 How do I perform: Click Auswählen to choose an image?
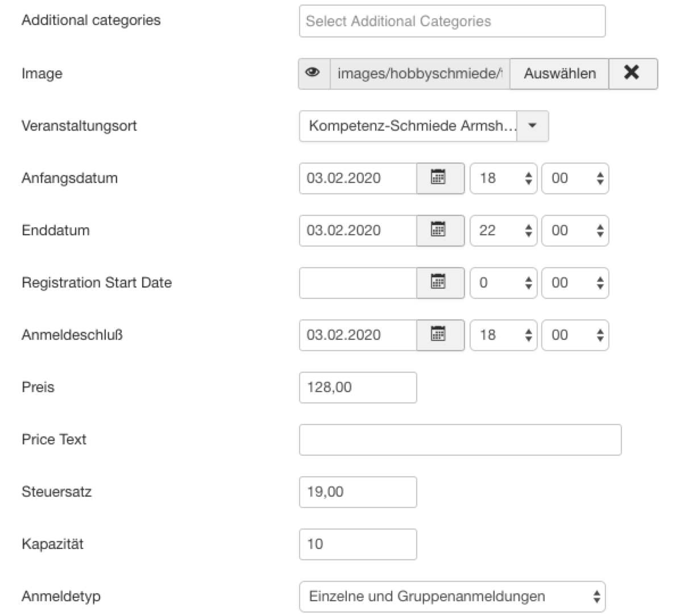point(559,73)
